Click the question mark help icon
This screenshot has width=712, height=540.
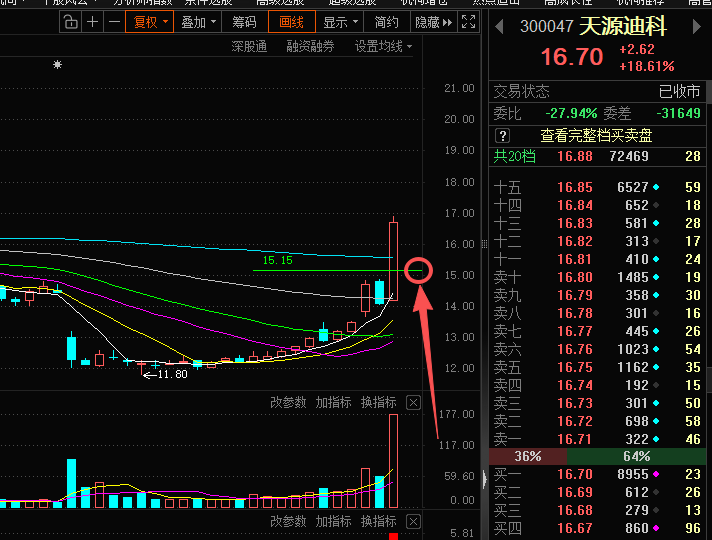503,135
